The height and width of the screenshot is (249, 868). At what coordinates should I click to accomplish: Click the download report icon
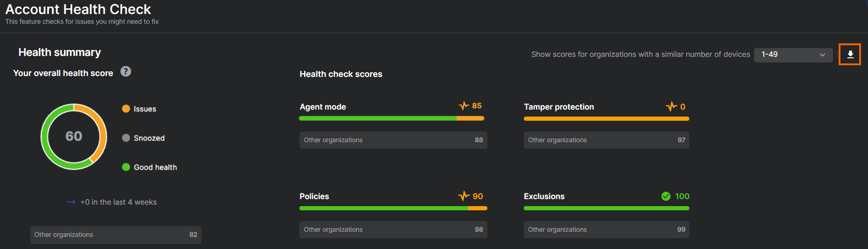[x=850, y=55]
